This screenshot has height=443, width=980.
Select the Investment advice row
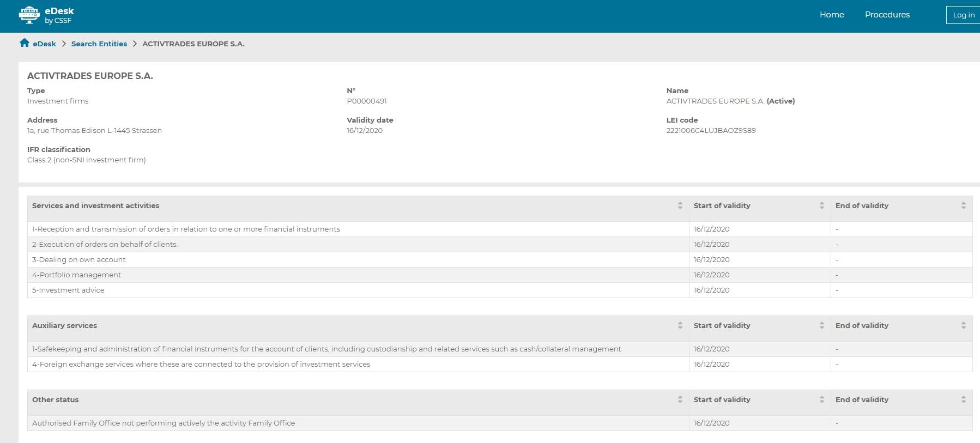(500, 290)
